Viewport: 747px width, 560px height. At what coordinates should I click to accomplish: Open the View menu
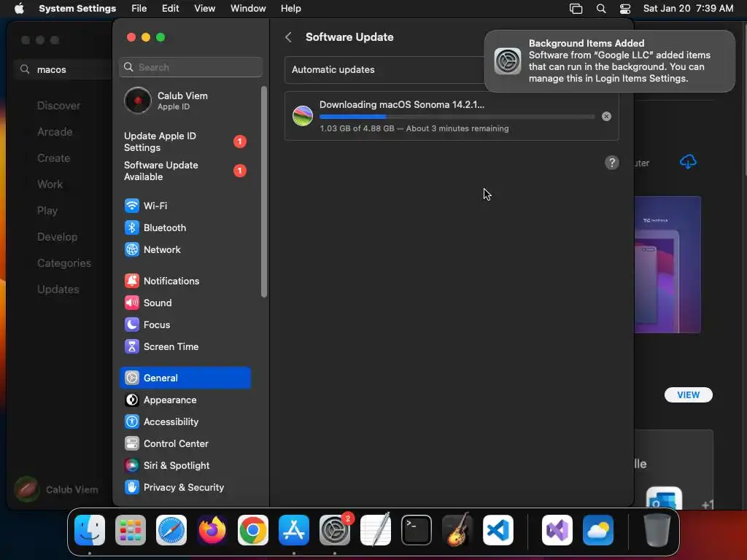coord(205,9)
